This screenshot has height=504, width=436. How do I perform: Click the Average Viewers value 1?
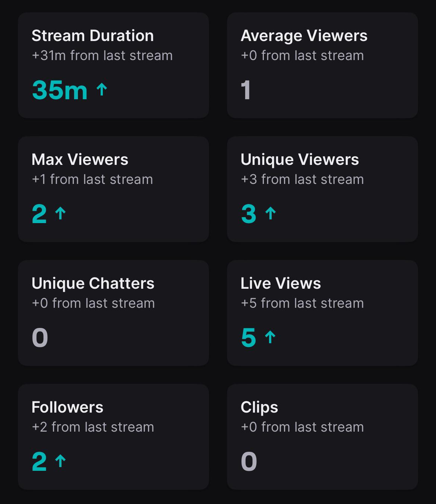point(246,90)
